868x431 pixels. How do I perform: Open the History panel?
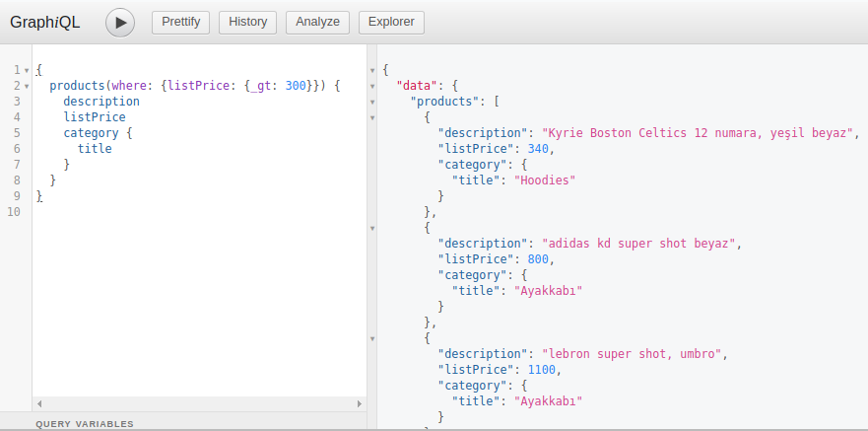[247, 22]
